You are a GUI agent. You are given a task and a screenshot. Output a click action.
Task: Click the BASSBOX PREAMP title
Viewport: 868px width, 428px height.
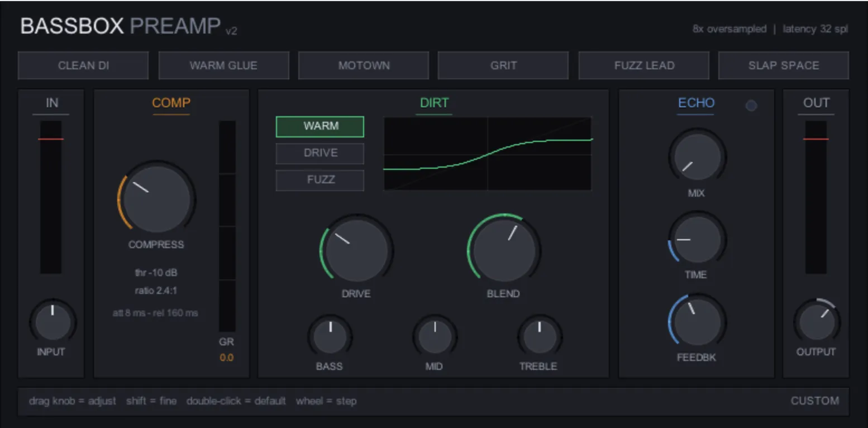[121, 26]
